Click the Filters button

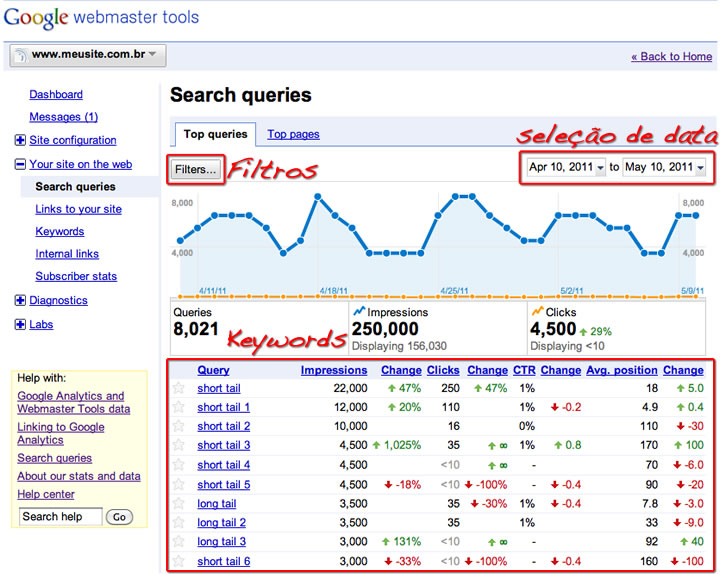click(x=195, y=169)
